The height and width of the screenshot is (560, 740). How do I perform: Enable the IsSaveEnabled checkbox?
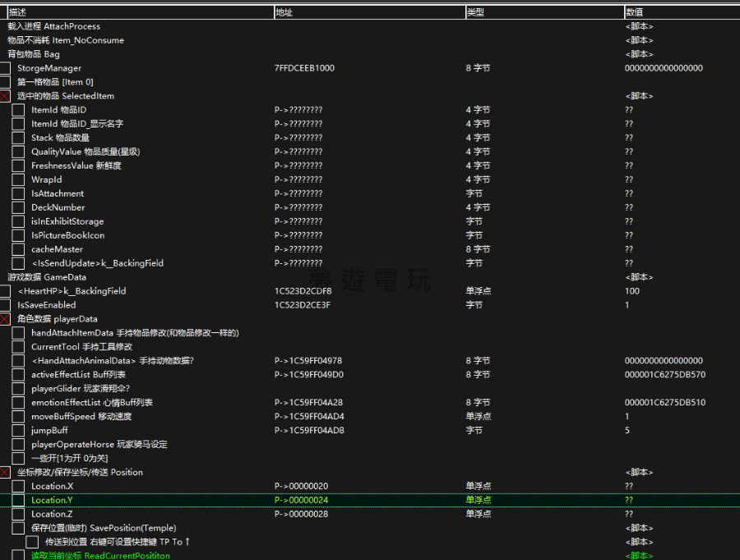tap(5, 305)
